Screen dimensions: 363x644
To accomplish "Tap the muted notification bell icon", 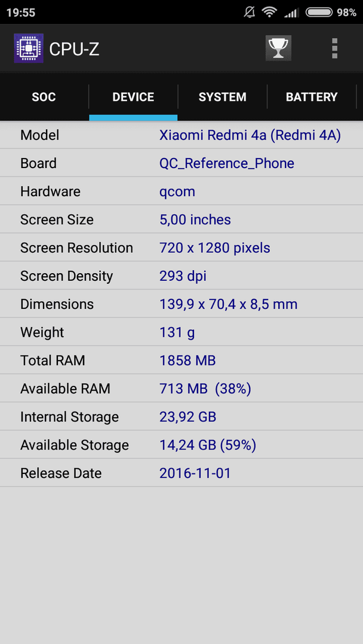I will point(249,13).
